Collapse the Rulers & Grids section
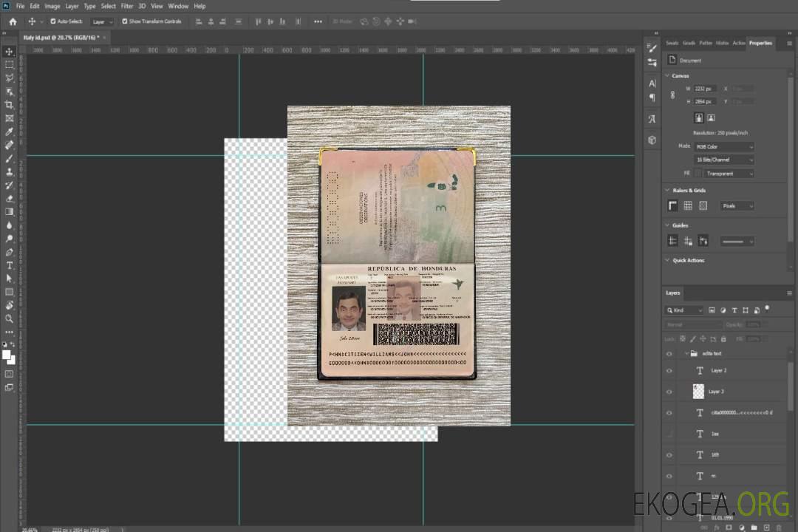Screen dimensions: 798x532 point(668,191)
